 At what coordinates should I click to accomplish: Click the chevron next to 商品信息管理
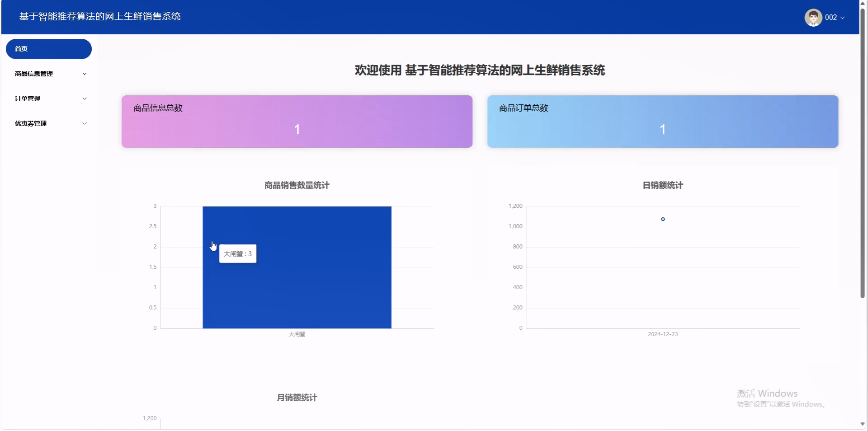(85, 74)
